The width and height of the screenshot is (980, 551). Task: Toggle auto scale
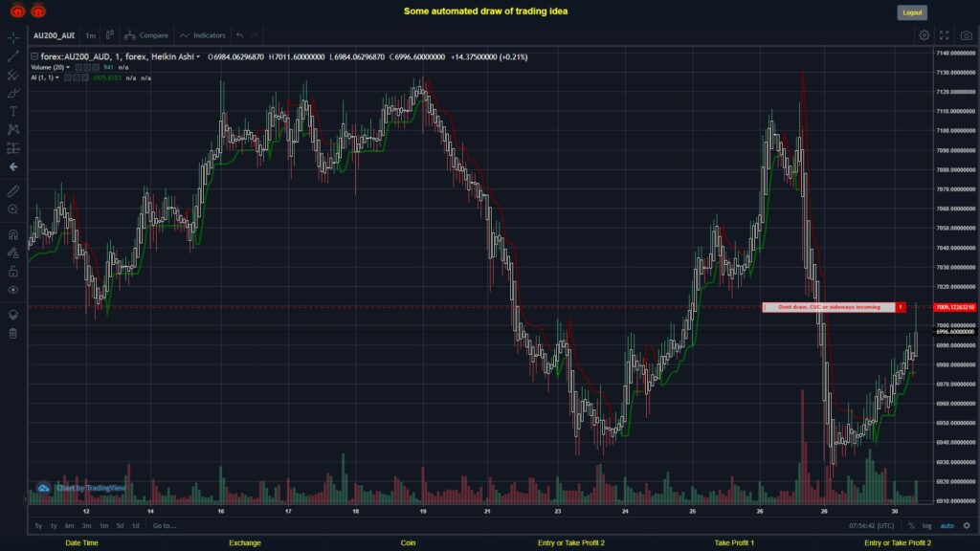(947, 526)
